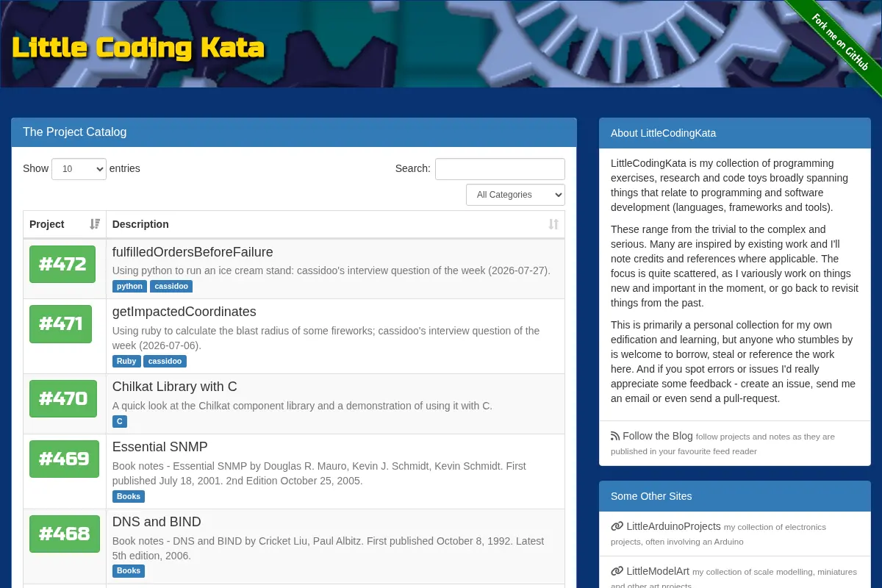882x588 pixels.
Task: Open project #470 button
Action: 63,399
